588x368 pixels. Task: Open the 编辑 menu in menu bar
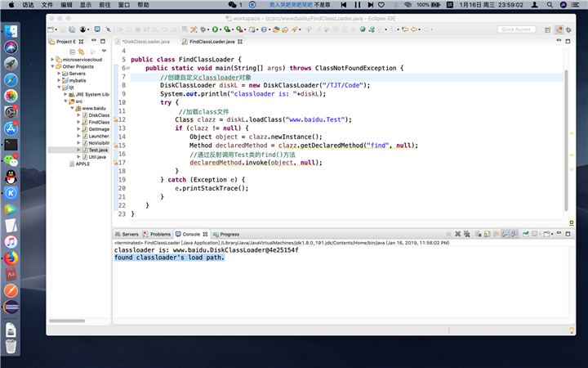tap(66, 5)
